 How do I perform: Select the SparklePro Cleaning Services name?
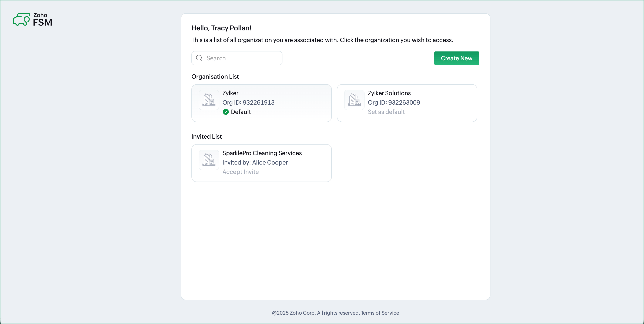pyautogui.click(x=262, y=153)
